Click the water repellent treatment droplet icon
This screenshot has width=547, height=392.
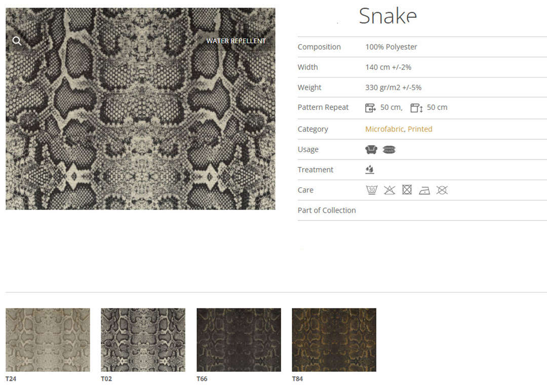[370, 170]
